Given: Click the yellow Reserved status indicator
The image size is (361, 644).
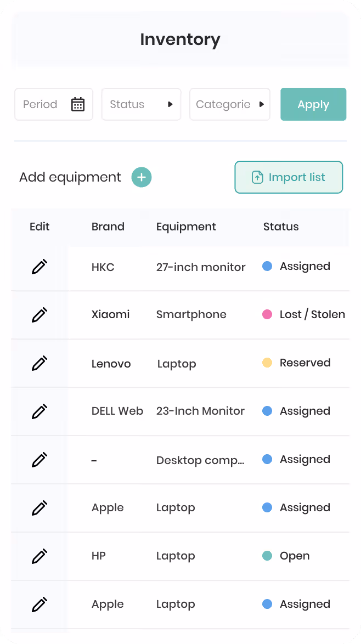Looking at the screenshot, I should click(x=267, y=363).
